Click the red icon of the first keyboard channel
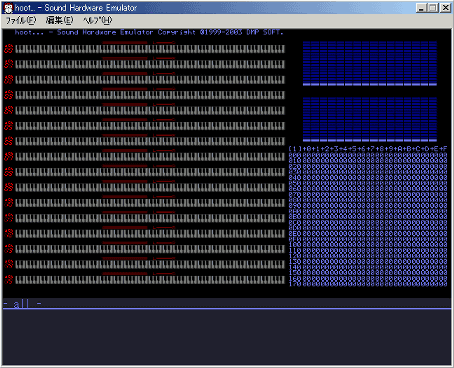The image size is (454, 368). pos(9,49)
